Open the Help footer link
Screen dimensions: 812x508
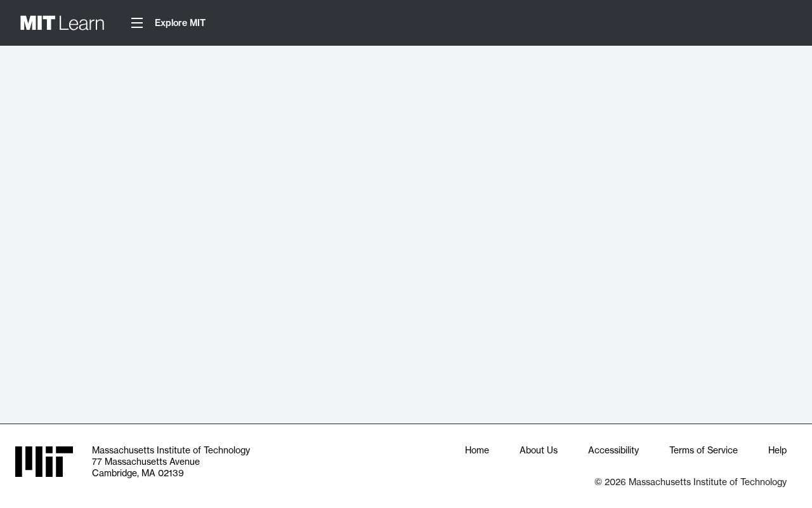[777, 450]
